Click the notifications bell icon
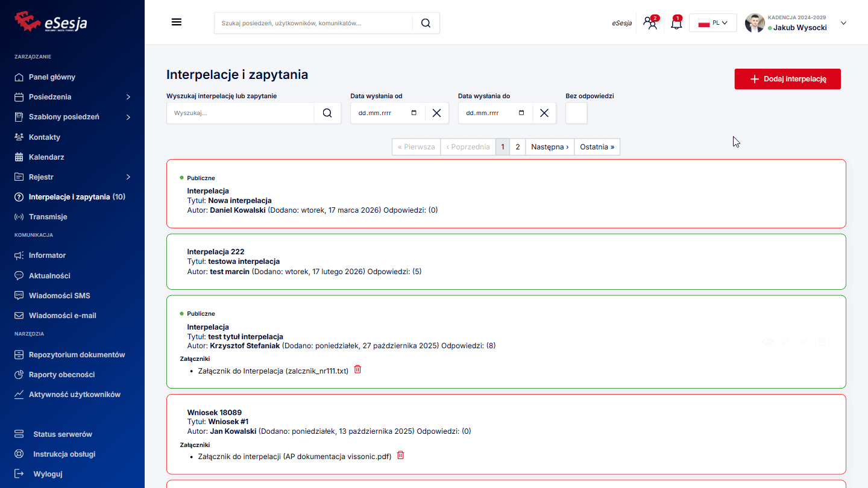 click(676, 23)
